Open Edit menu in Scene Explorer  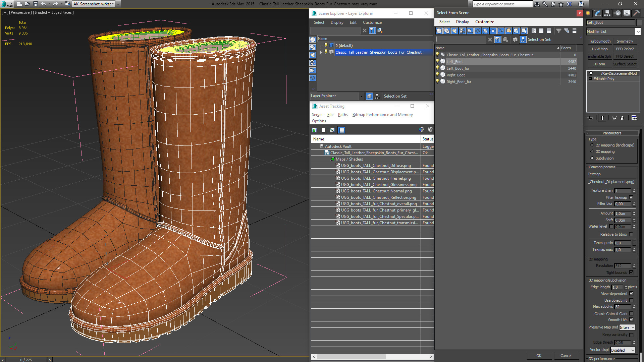pyautogui.click(x=353, y=22)
